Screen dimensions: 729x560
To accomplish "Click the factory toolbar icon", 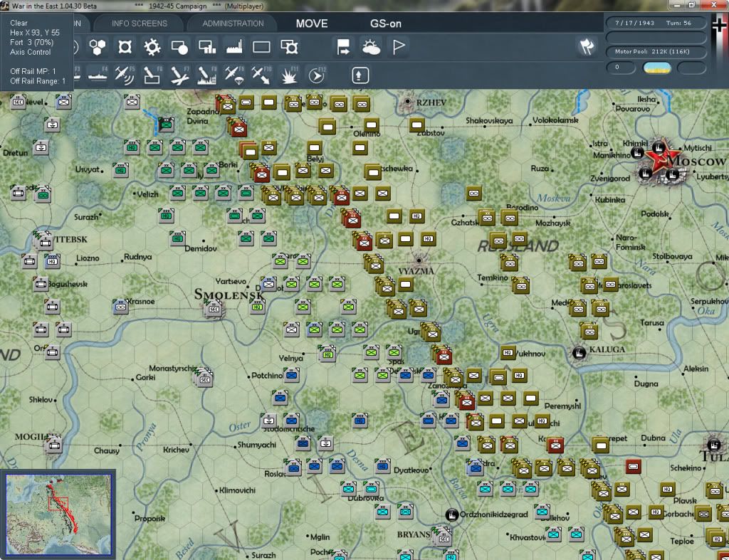I will pyautogui.click(x=234, y=47).
